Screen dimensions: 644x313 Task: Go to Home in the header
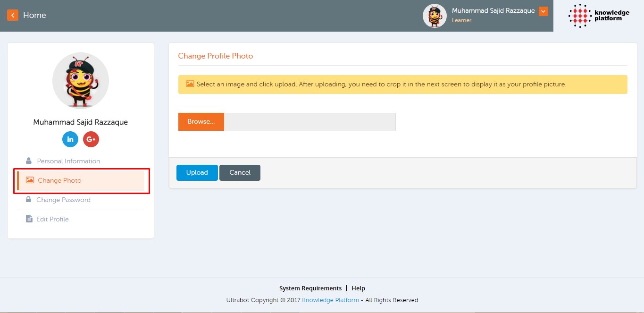point(34,15)
